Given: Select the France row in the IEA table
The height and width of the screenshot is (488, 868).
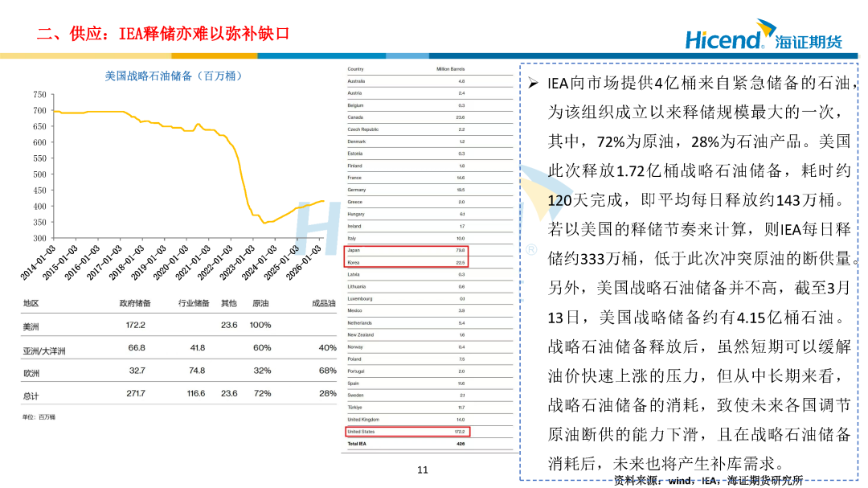Looking at the screenshot, I should click(x=429, y=178).
